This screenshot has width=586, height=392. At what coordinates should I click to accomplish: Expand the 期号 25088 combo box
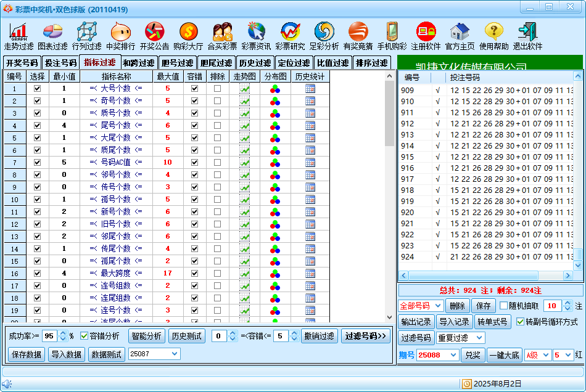(454, 355)
